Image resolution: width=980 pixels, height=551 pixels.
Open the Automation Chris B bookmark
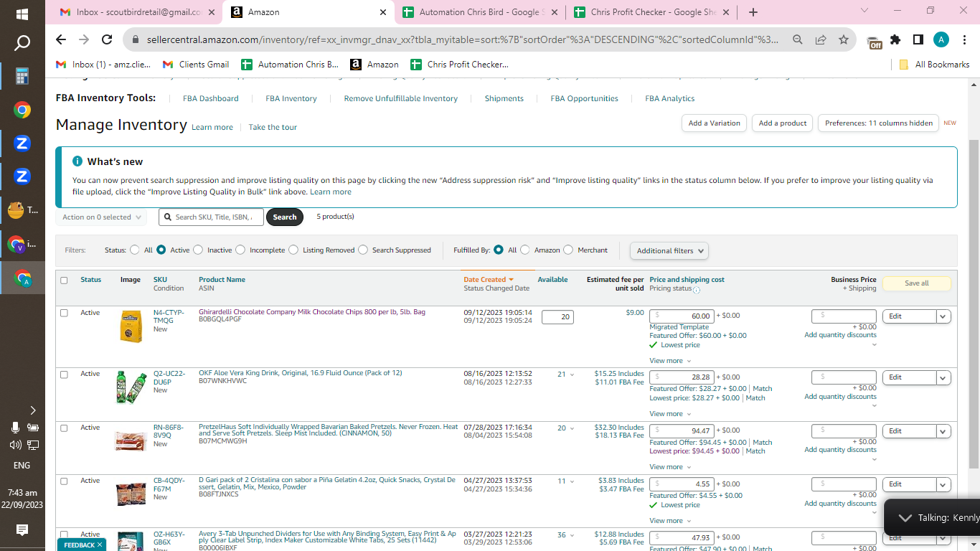coord(290,65)
